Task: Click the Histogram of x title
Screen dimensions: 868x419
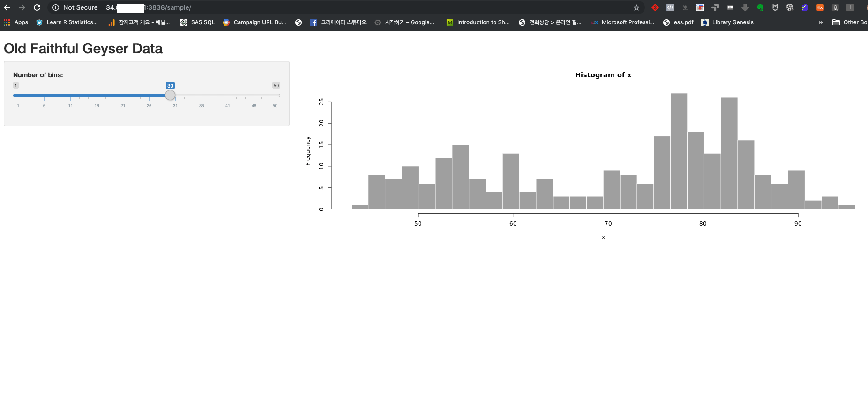Action: click(x=603, y=75)
